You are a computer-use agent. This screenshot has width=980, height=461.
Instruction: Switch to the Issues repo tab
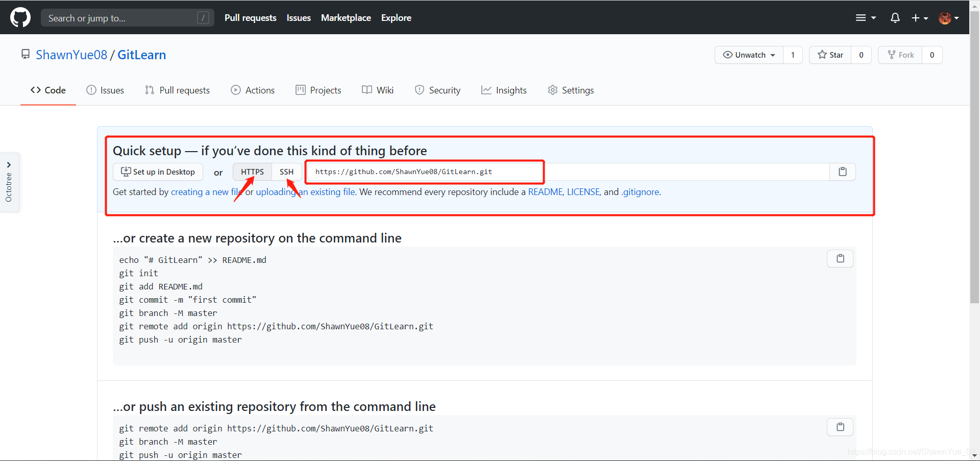coord(105,90)
